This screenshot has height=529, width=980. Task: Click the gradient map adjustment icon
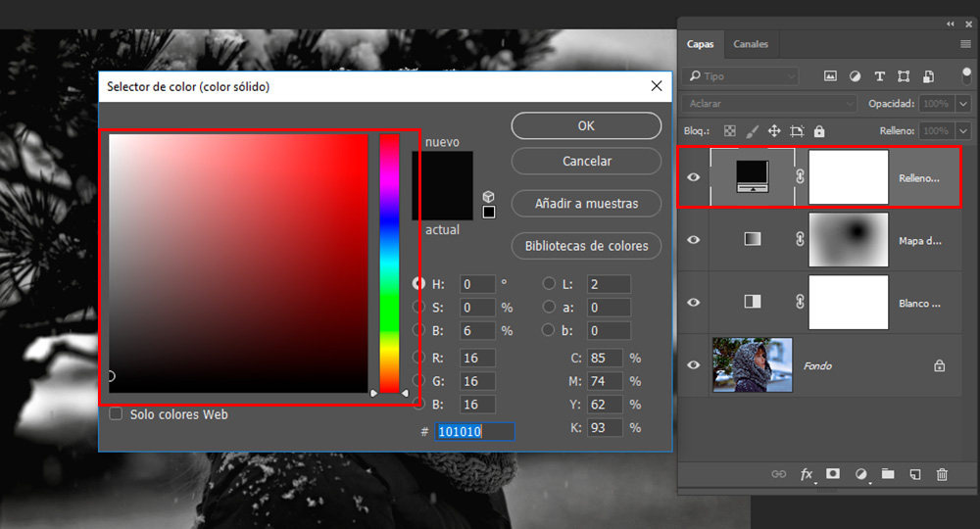coord(753,239)
